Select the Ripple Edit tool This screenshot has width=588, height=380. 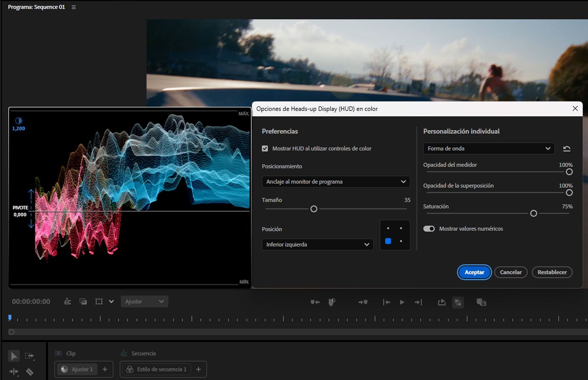point(14,372)
